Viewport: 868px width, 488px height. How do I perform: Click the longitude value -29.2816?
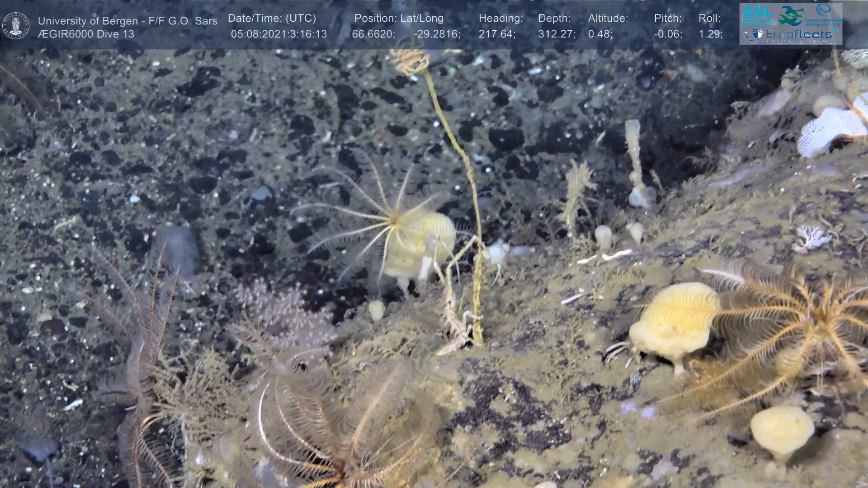(437, 34)
